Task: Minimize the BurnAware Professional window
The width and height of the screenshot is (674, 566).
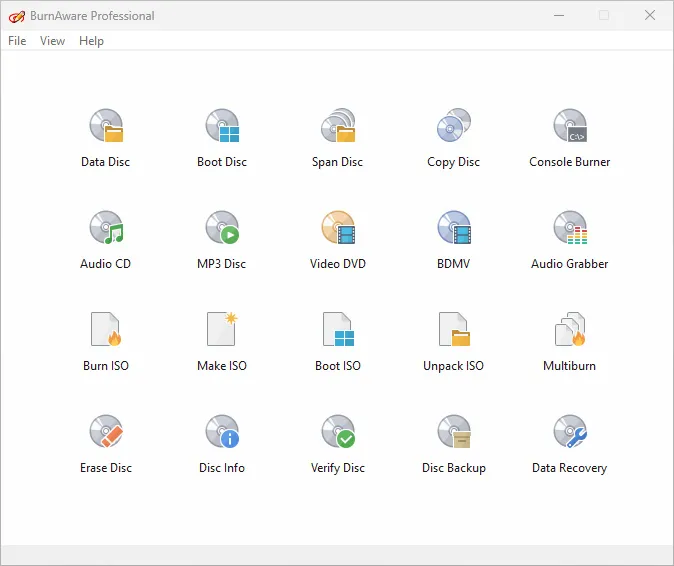Action: tap(559, 15)
